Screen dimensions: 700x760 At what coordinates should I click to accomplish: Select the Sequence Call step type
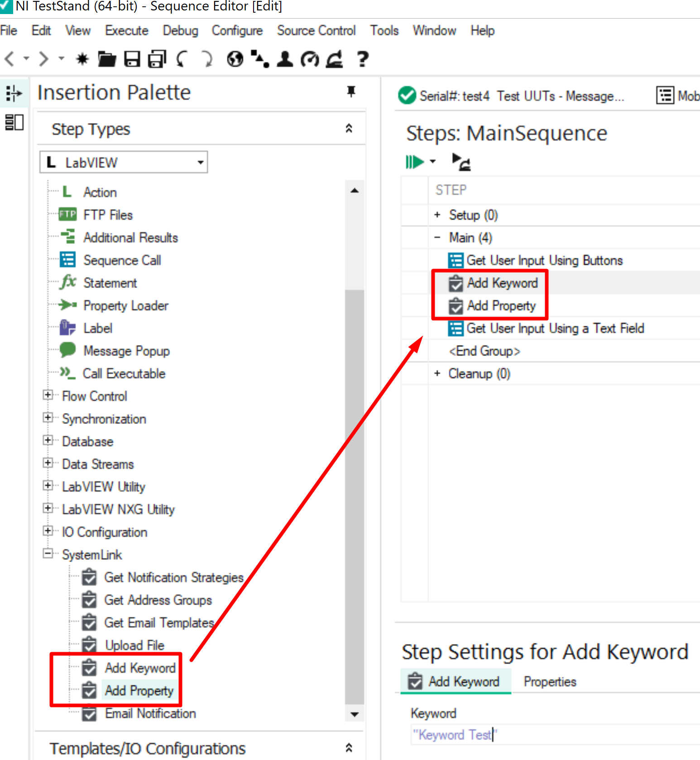point(122,260)
